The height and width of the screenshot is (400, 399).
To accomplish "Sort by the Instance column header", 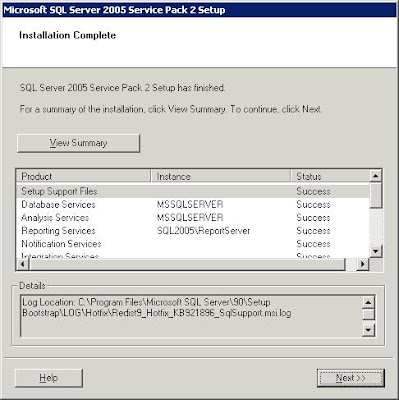I will click(221, 176).
